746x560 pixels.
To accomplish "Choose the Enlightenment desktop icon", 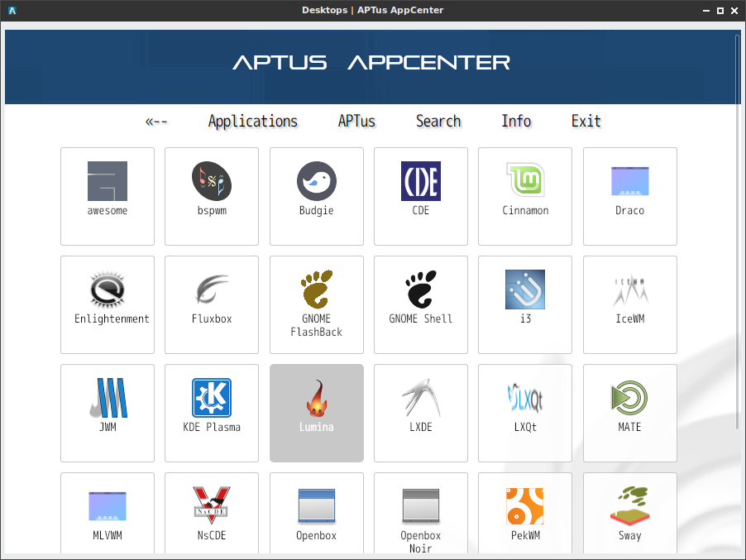I will (108, 290).
